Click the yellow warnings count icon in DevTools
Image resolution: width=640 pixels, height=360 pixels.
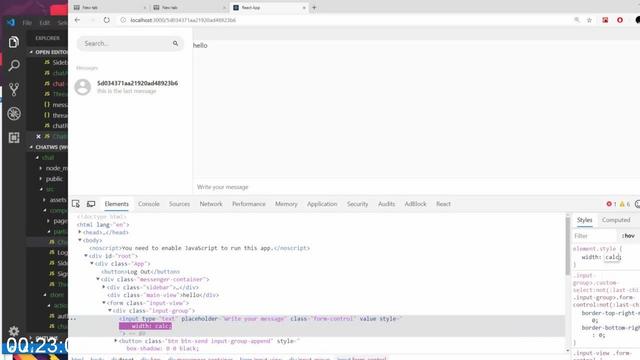[x=622, y=204]
